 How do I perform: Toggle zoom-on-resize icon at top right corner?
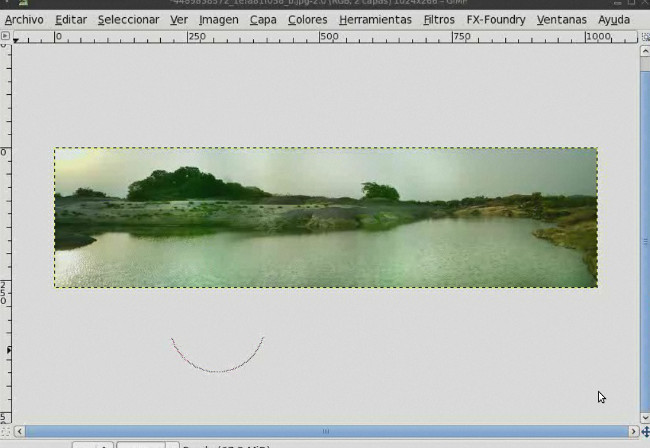tap(644, 36)
